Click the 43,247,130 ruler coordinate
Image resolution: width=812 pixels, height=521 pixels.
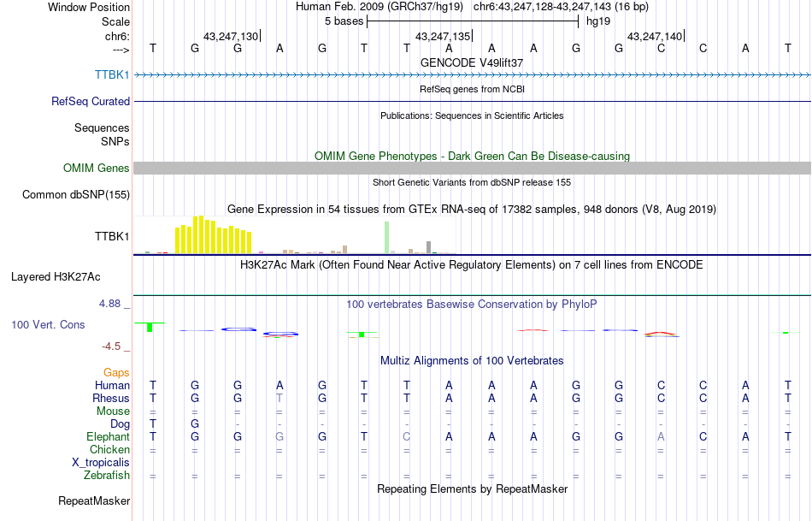coord(231,36)
